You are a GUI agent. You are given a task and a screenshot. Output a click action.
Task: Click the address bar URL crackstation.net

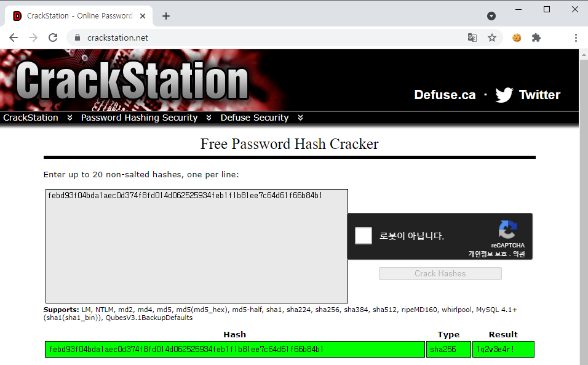pos(117,38)
